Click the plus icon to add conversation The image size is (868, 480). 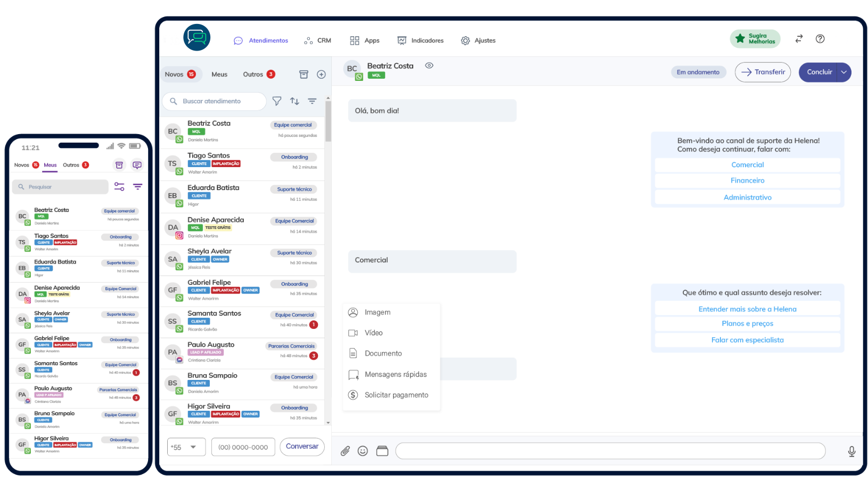click(321, 75)
